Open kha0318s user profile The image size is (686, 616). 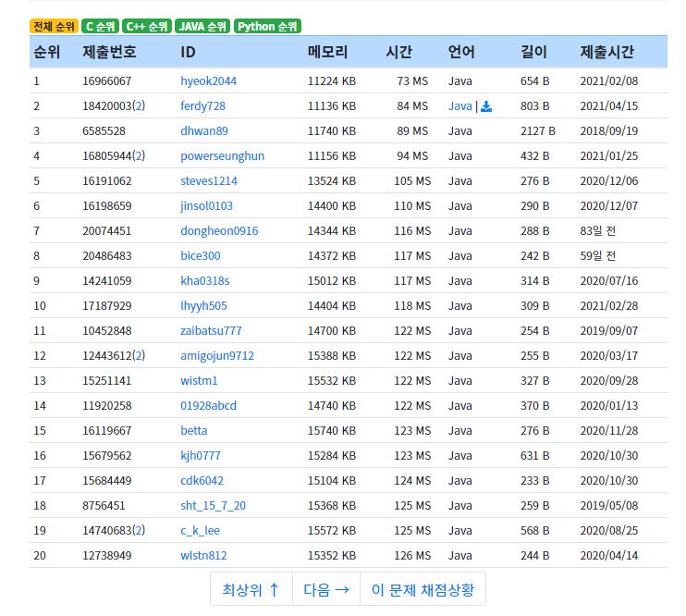(x=204, y=281)
